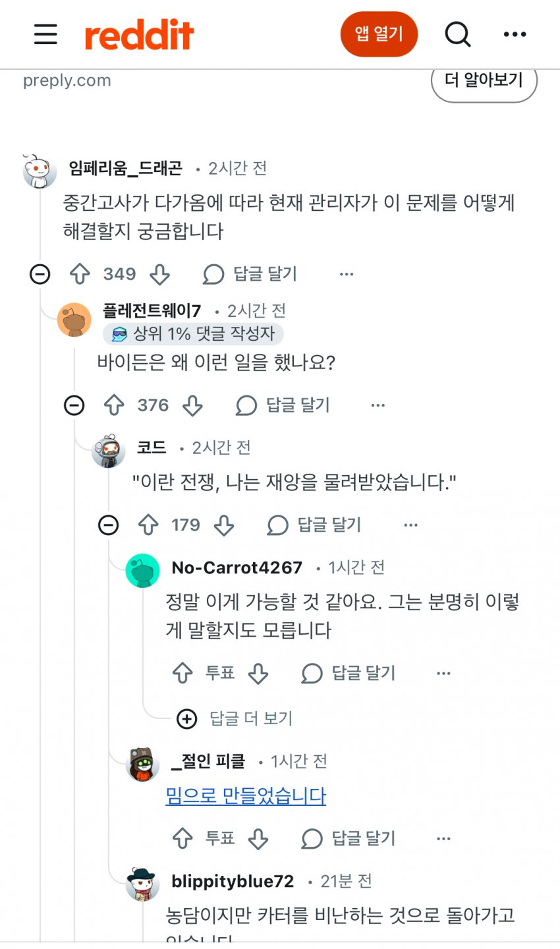Image resolution: width=560 pixels, height=949 pixels.
Task: Open the 밈으로 만들었습니다 link
Action: coord(246,795)
